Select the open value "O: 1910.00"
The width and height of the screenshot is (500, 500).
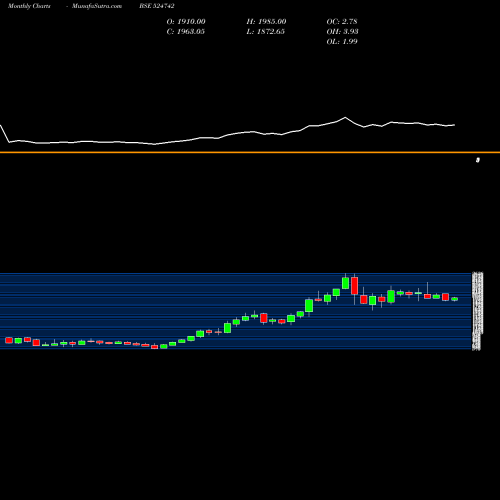tap(186, 22)
